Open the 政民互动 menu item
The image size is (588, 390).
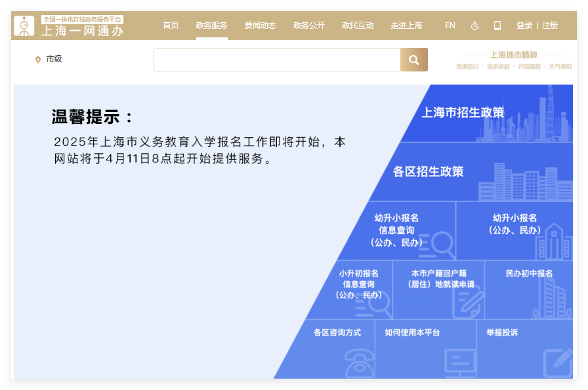coord(358,26)
